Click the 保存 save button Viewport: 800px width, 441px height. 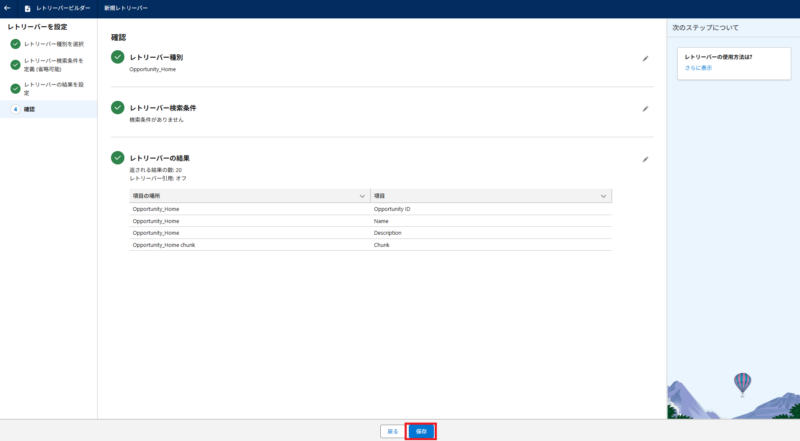(421, 431)
